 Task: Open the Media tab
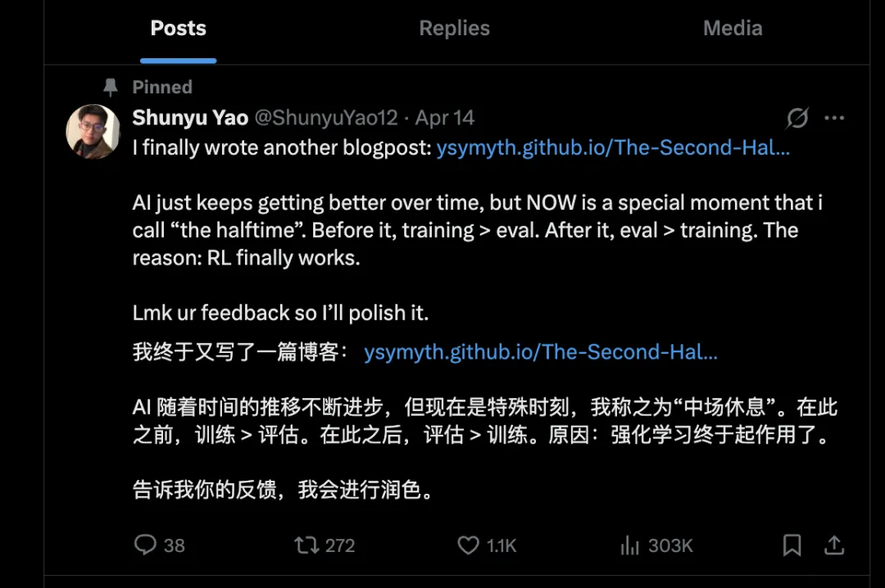(x=732, y=28)
